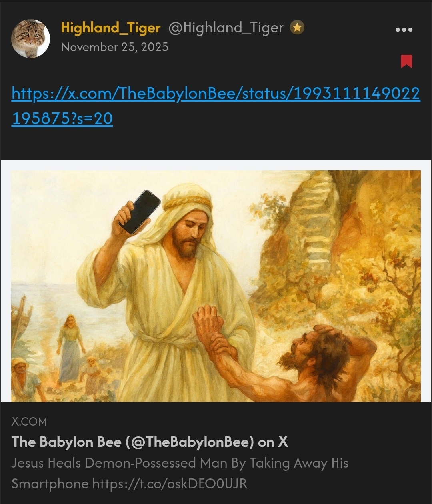Click the 195875?s=20 link continuation line
The image size is (432, 504).
[x=62, y=118]
